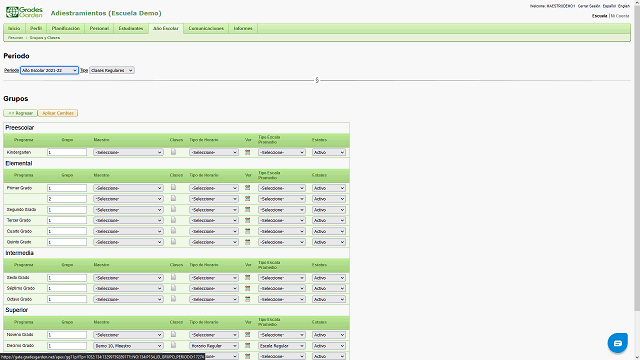Open classes icon for Séptimo Grado
The width and height of the screenshot is (640, 360).
(173, 288)
